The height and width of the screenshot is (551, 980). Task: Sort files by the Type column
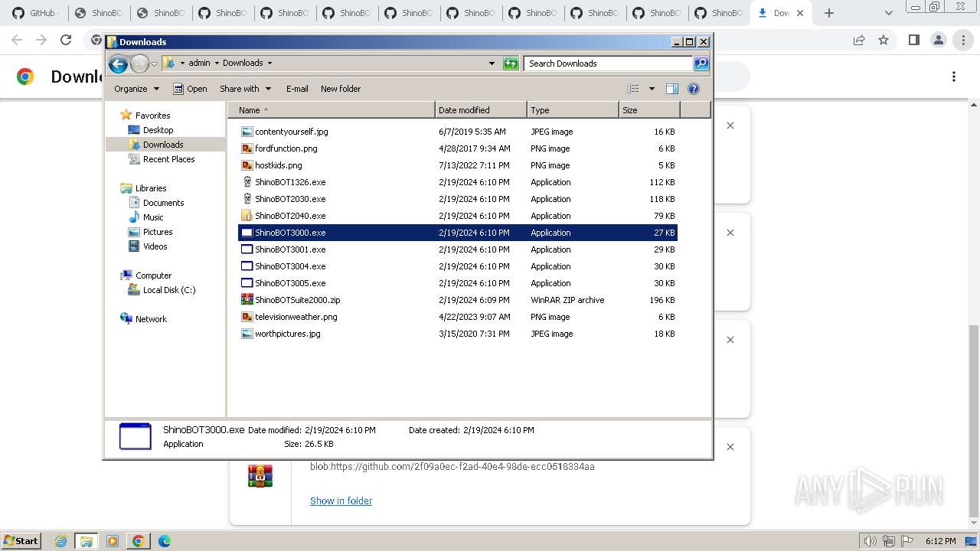(x=573, y=110)
